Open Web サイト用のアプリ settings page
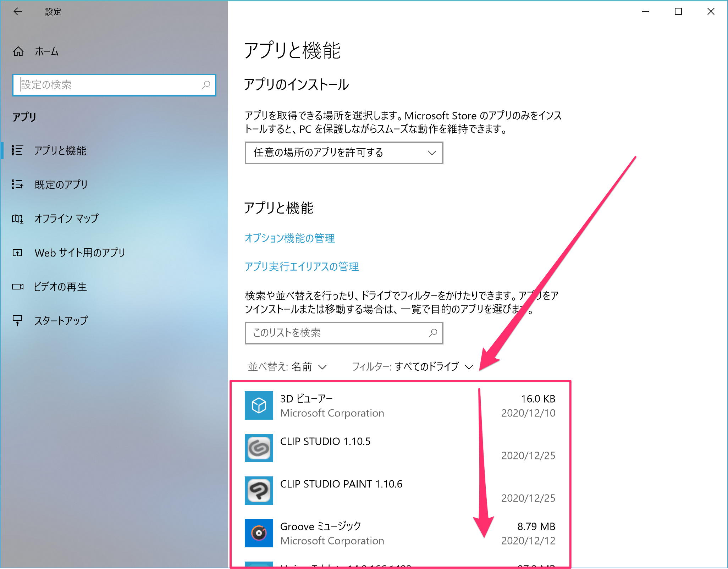 coord(114,253)
